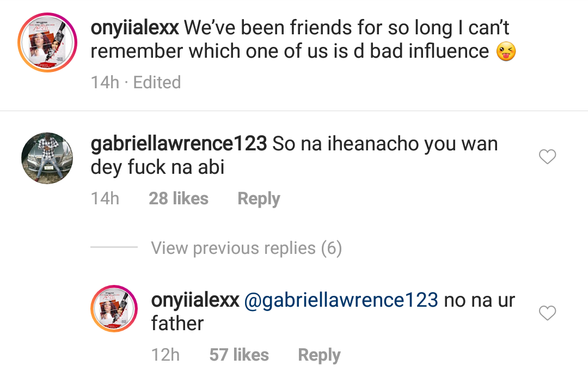View the 28 likes list
The height and width of the screenshot is (389, 588).
click(179, 199)
